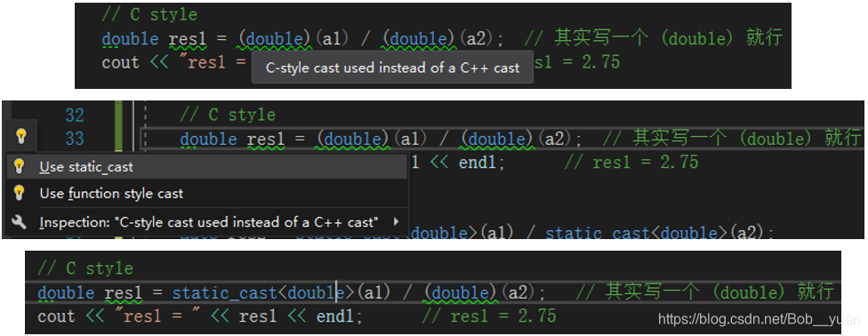Click "cout" keyword in bottom snippet
Viewport: 868px width, 336px height.
pyautogui.click(x=56, y=316)
